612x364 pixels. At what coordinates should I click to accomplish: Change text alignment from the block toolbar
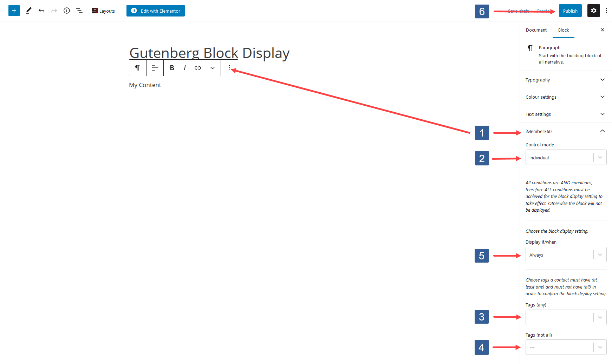click(155, 68)
